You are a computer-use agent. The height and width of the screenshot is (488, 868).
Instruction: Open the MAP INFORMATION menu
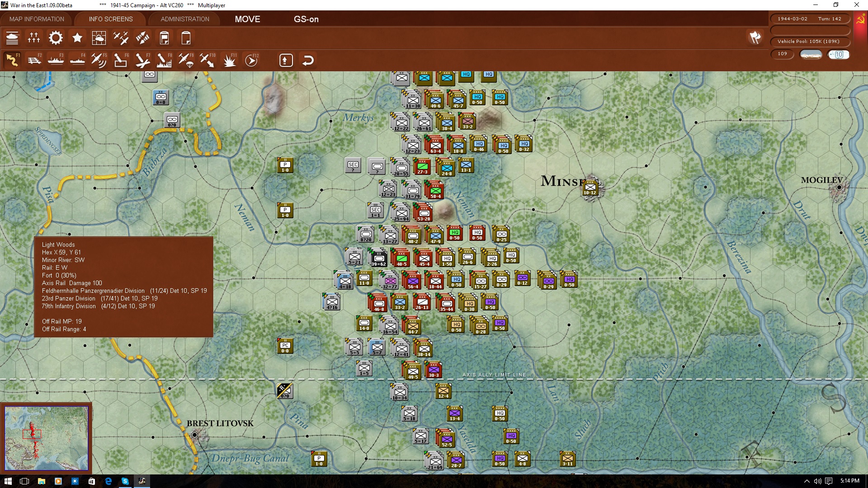coord(37,19)
